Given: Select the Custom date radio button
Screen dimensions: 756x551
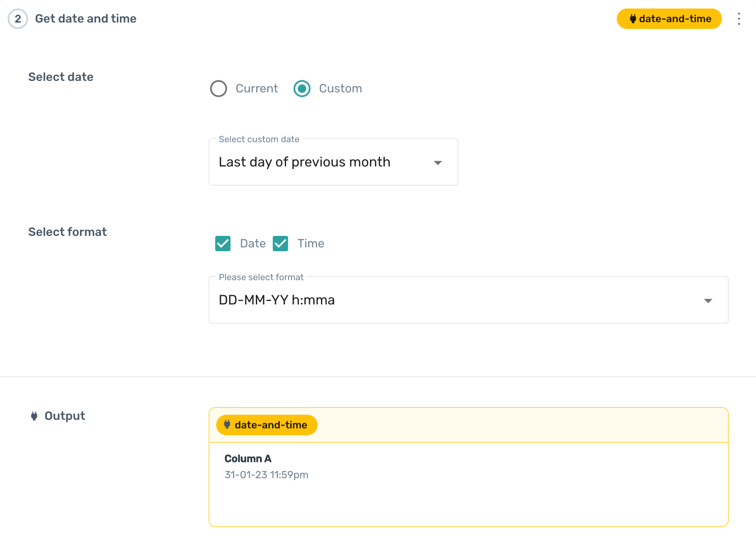Looking at the screenshot, I should point(302,89).
